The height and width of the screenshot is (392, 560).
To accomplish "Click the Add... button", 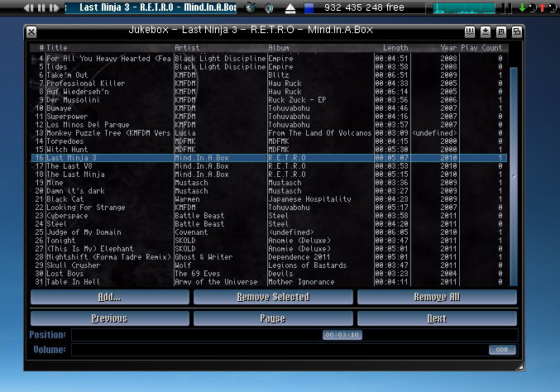I will pos(110,297).
